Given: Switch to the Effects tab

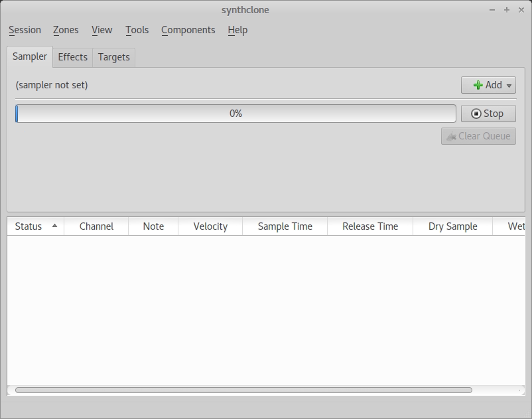Looking at the screenshot, I should pyautogui.click(x=72, y=57).
